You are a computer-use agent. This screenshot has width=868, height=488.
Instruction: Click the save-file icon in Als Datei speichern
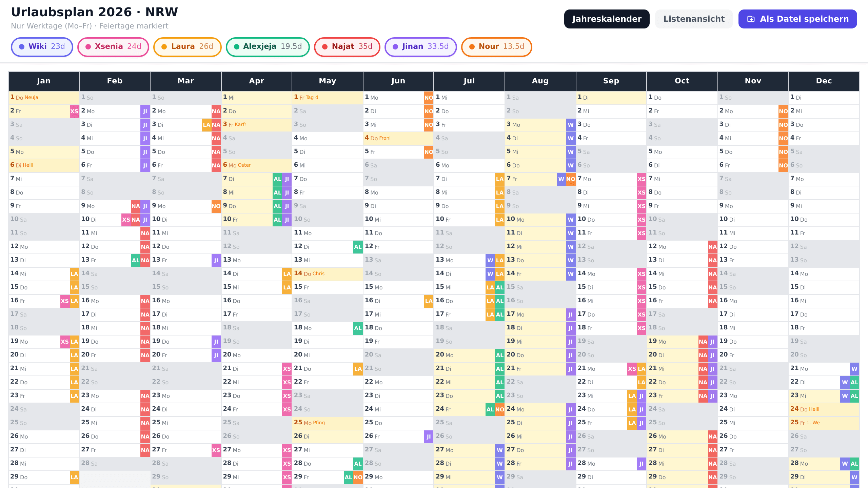click(x=751, y=19)
